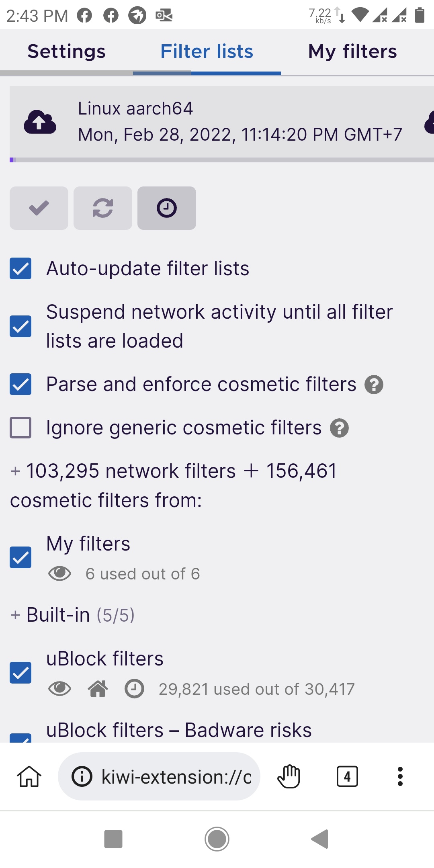Image resolution: width=434 pixels, height=868 pixels.
Task: Open help for Ignore generic cosmetic filters
Action: pos(340,428)
